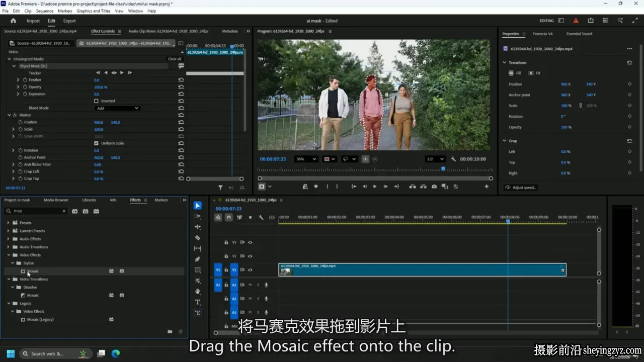Open the 36% zoom level dropdown
This screenshot has width=644, height=362.
[x=306, y=159]
